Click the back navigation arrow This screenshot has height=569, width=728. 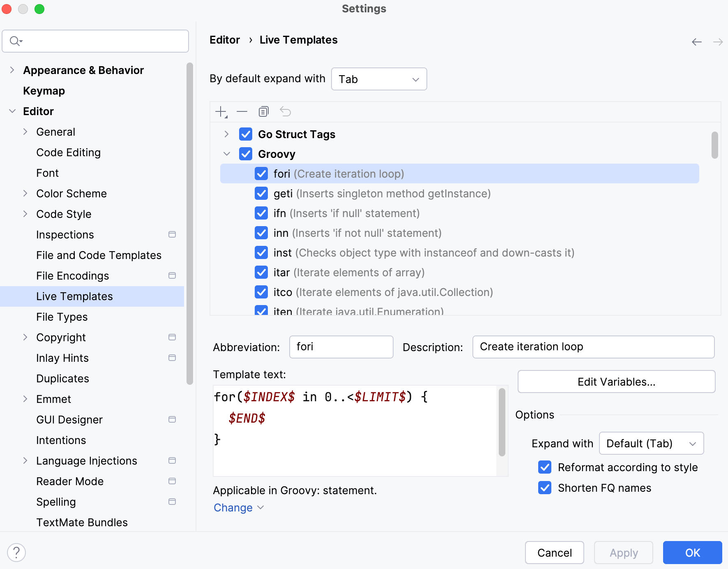click(697, 42)
